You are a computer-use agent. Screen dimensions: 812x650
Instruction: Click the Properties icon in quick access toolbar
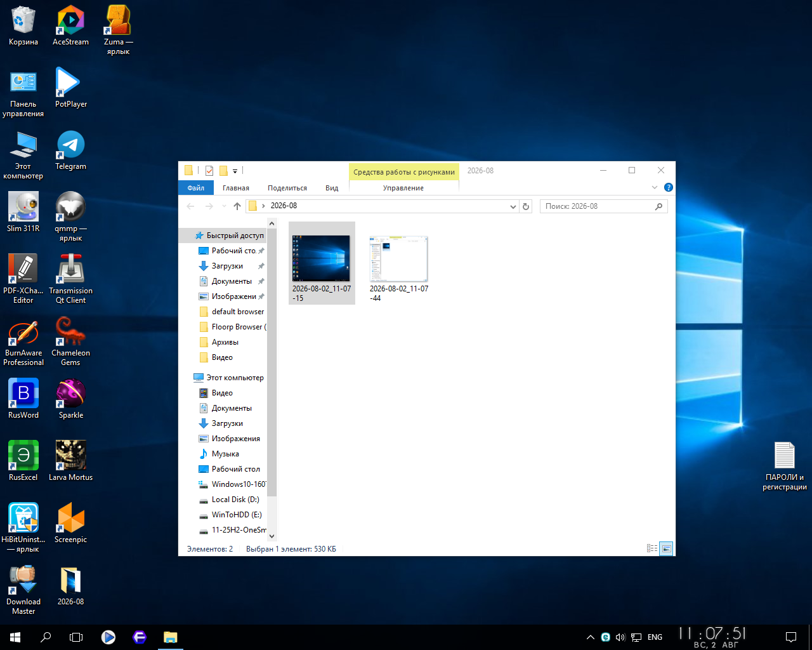coord(209,171)
